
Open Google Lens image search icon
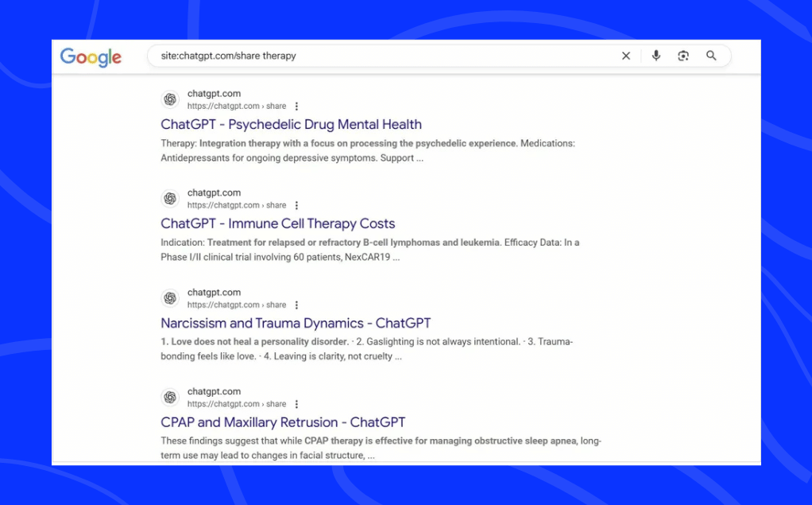pyautogui.click(x=683, y=56)
